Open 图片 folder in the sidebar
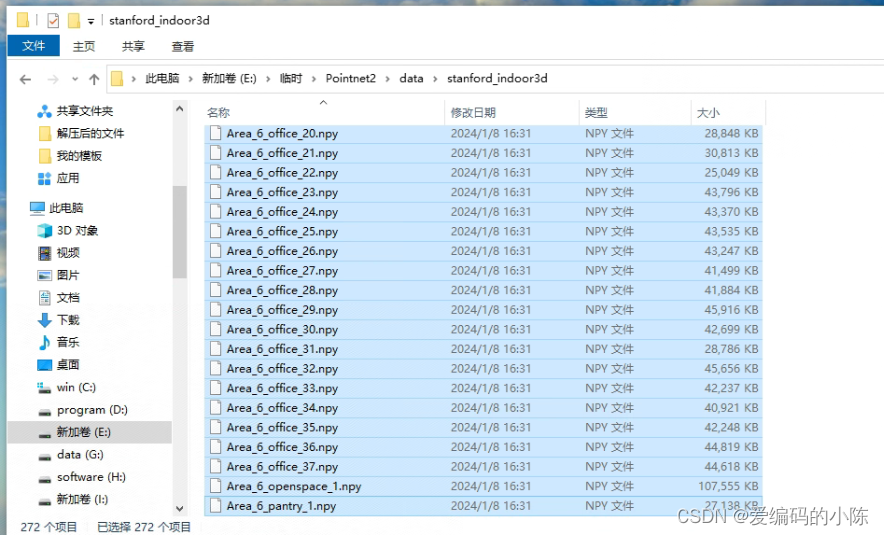884x535 pixels. point(68,275)
